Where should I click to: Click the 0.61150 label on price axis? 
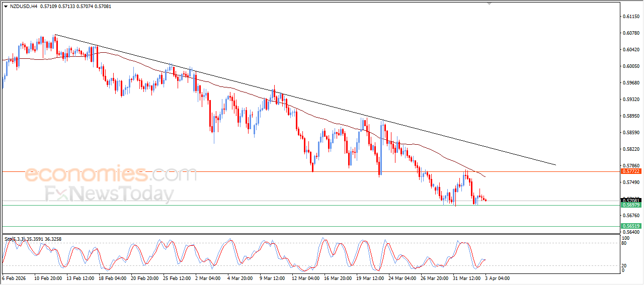coord(631,17)
